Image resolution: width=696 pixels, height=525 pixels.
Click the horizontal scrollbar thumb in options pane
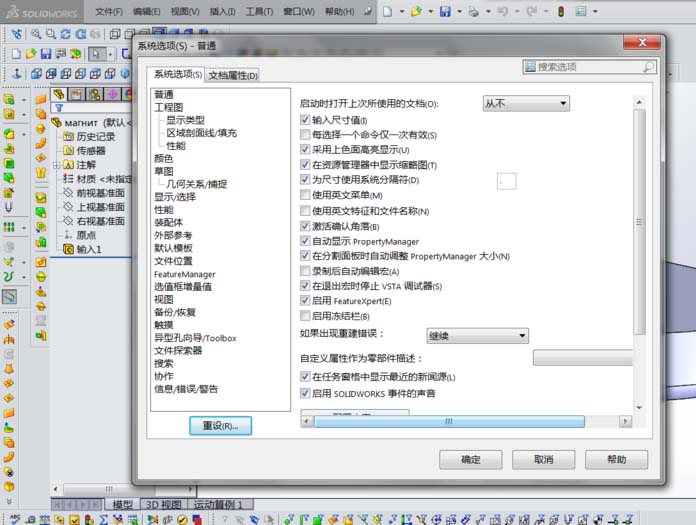pyautogui.click(x=449, y=421)
